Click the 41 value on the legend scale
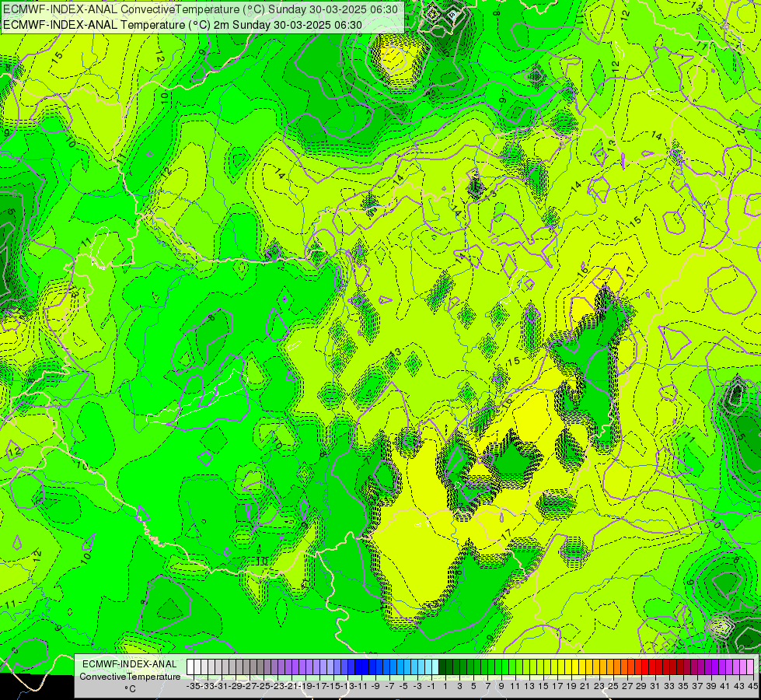 pos(725,686)
